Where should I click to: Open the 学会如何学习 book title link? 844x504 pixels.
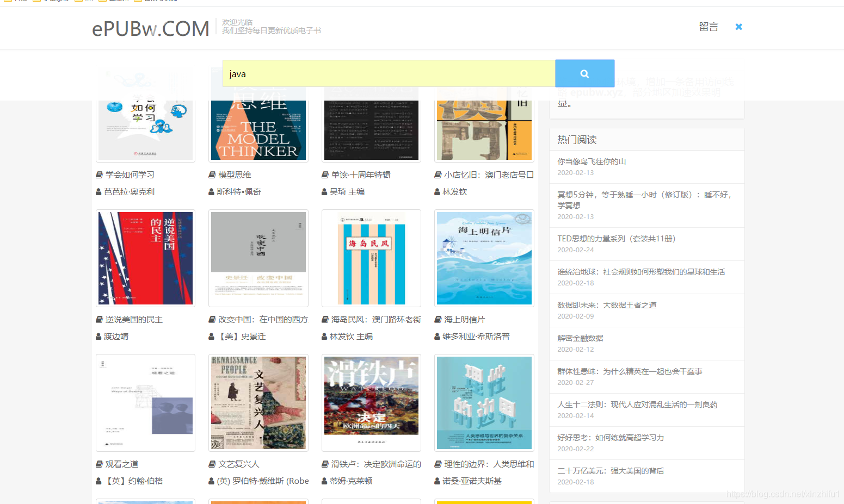(130, 175)
